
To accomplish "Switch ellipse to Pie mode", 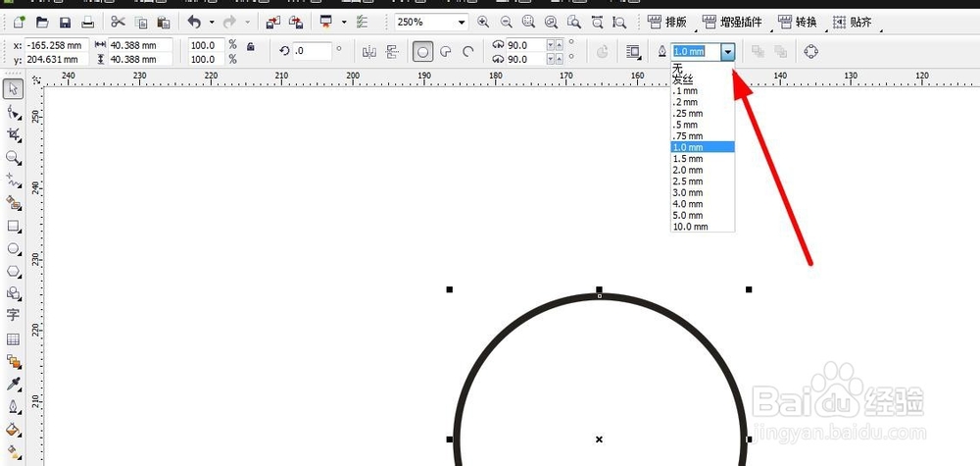I will 446,52.
